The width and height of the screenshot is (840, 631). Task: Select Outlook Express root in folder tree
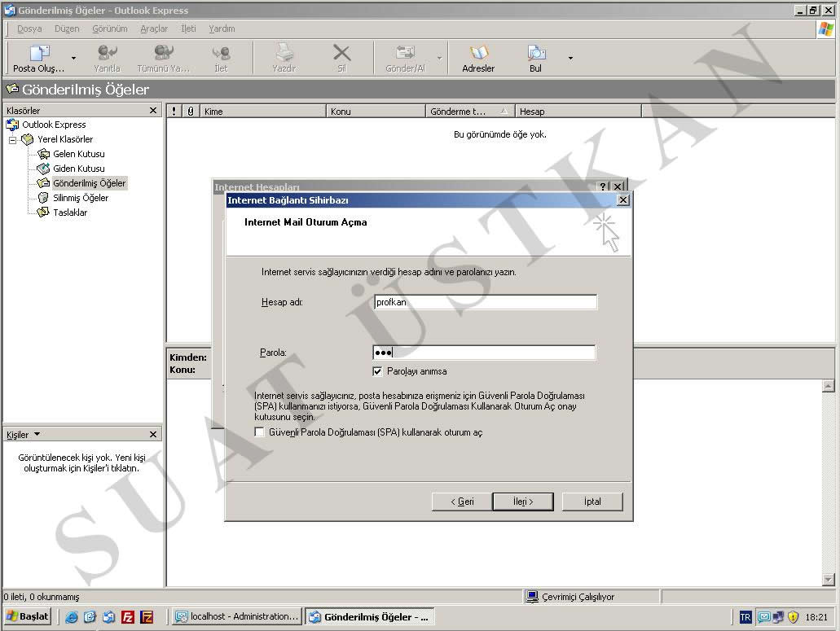[x=54, y=125]
